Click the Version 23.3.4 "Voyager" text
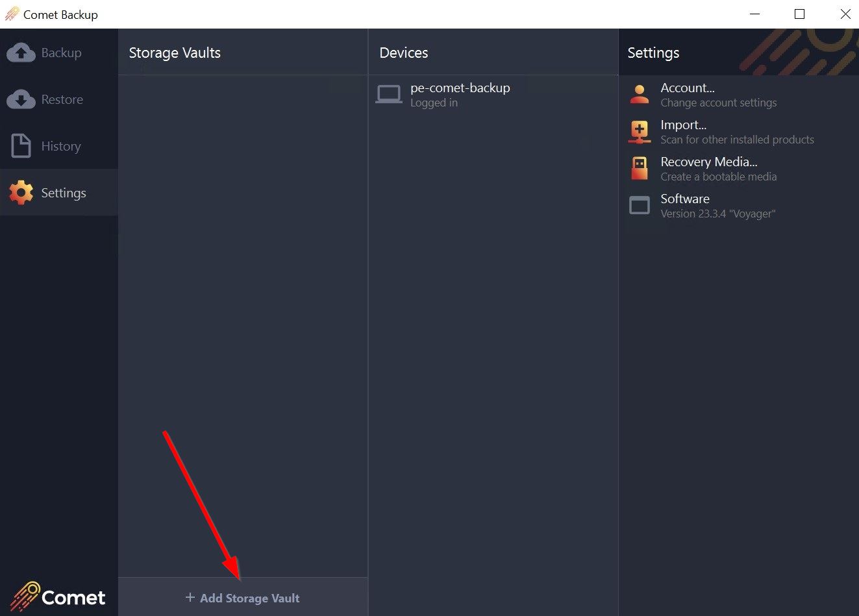 pyautogui.click(x=718, y=214)
